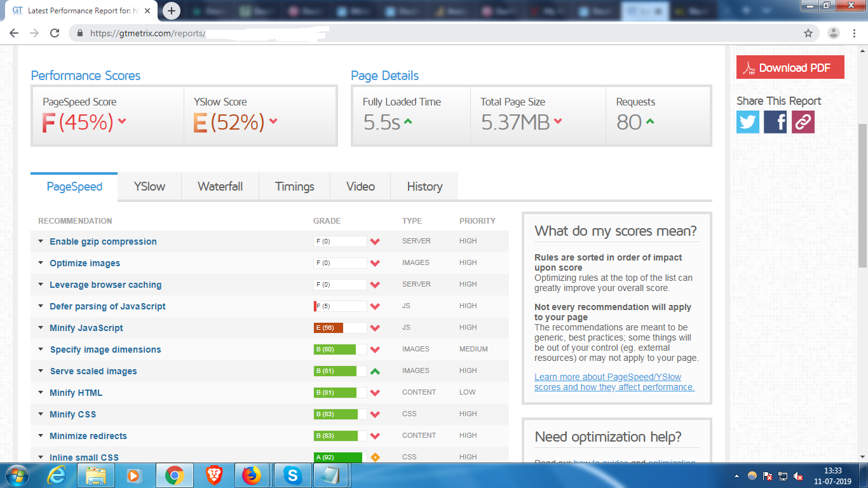The image size is (868, 488).
Task: Click the TYPE column header
Action: tap(412, 221)
